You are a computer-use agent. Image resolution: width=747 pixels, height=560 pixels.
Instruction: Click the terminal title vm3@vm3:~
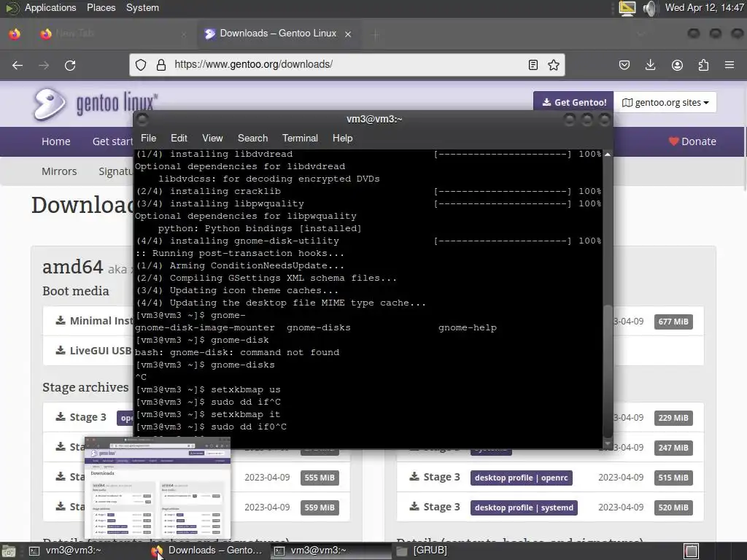[374, 119]
